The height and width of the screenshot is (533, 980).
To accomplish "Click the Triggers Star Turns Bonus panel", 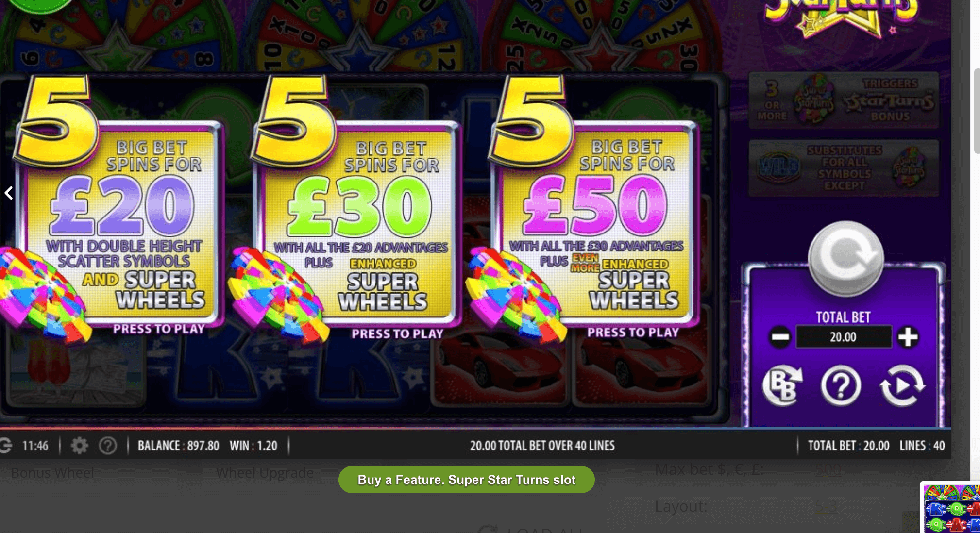I will tap(844, 100).
